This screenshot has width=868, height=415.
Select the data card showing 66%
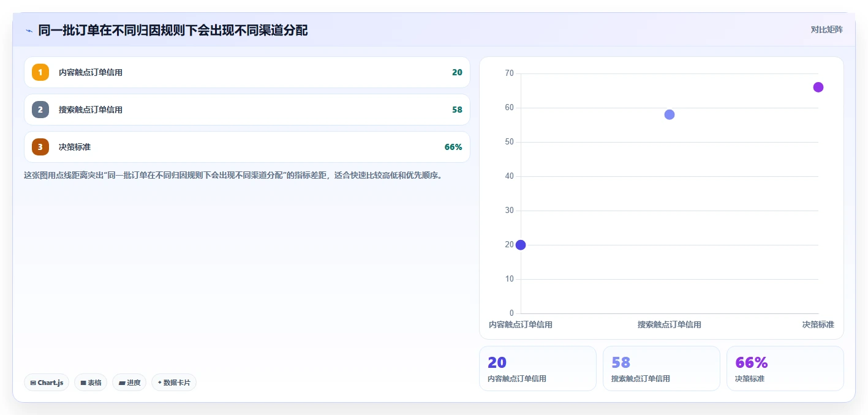[x=785, y=368]
